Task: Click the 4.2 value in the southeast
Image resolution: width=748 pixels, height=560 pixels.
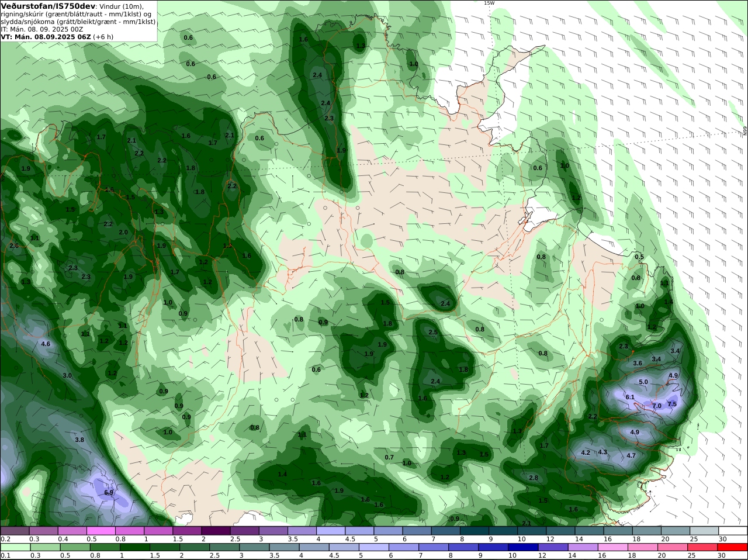Action: coord(586,452)
